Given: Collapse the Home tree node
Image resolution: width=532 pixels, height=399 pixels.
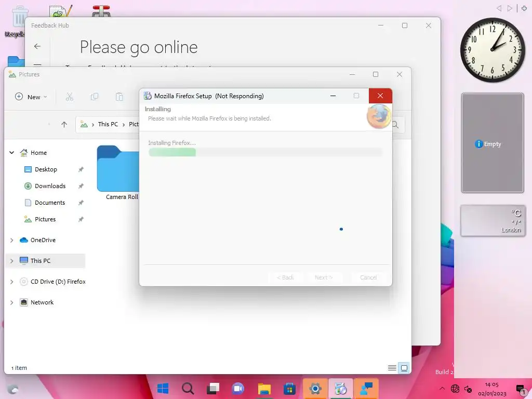Looking at the screenshot, I should click(x=11, y=153).
